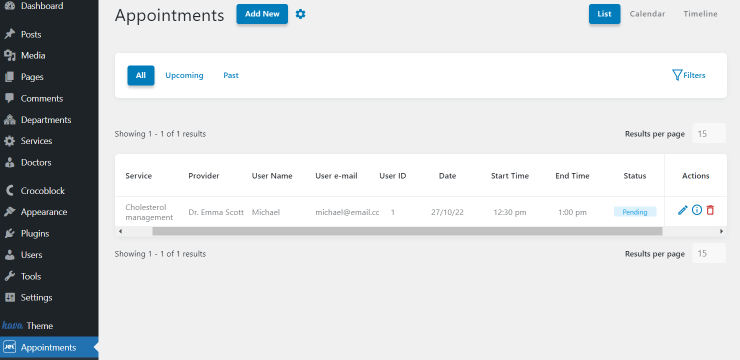Image resolution: width=740 pixels, height=360 pixels.
Task: Show Upcoming appointments
Action: [x=184, y=75]
